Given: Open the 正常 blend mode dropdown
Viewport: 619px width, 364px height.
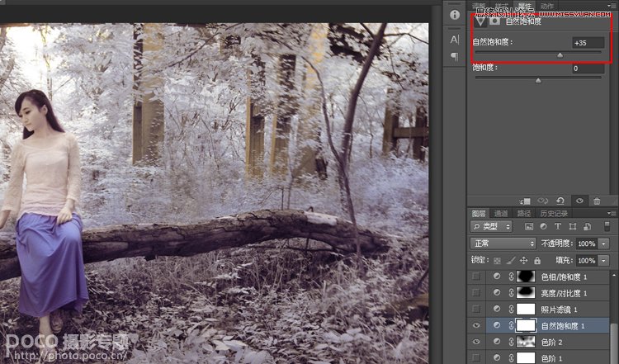Looking at the screenshot, I should (503, 243).
